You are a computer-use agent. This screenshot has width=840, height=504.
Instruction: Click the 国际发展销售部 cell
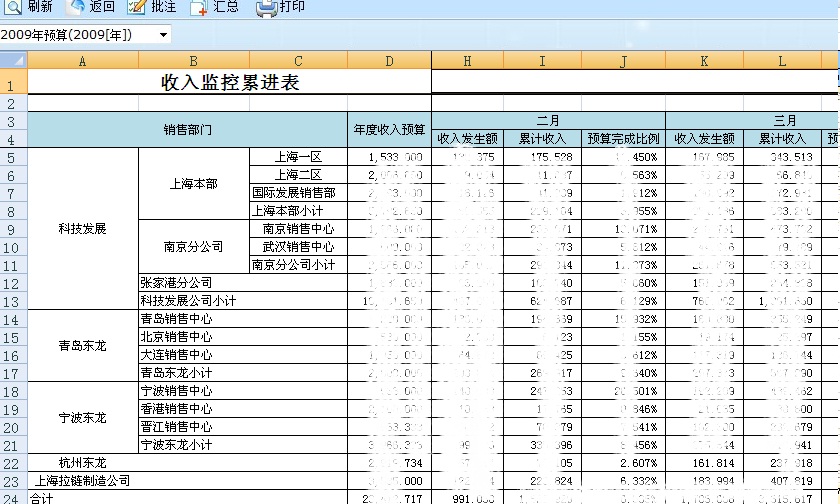pyautogui.click(x=298, y=193)
